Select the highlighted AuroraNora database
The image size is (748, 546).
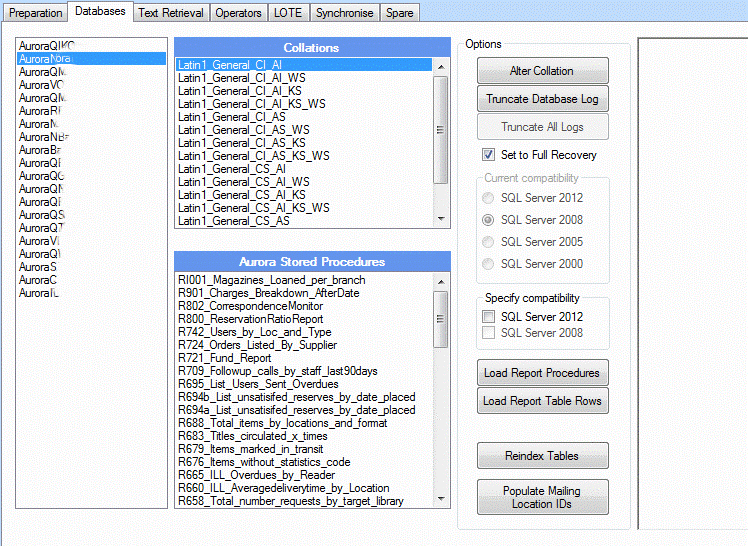(92, 59)
